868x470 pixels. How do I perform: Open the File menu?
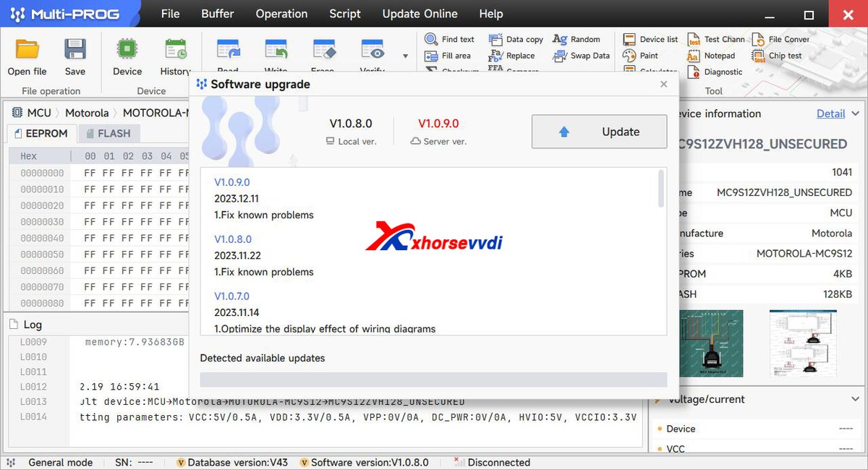[170, 14]
